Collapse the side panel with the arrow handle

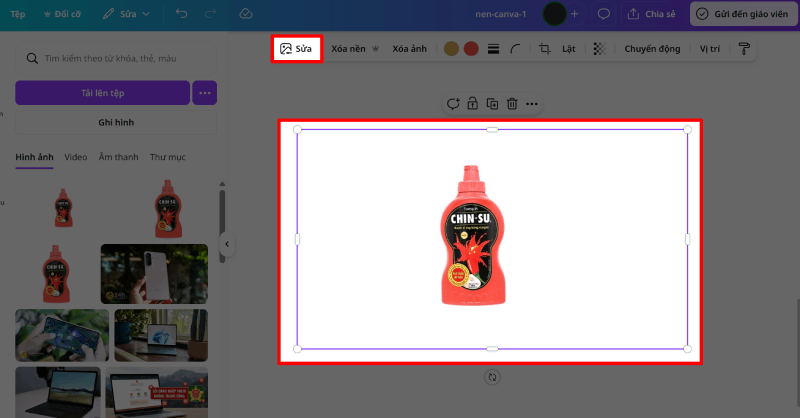coord(227,244)
